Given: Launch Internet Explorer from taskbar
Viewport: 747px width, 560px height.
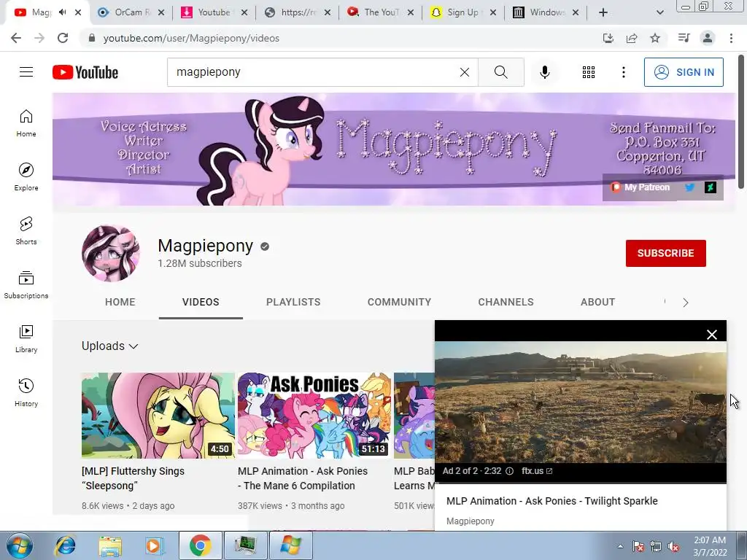Looking at the screenshot, I should tap(65, 545).
